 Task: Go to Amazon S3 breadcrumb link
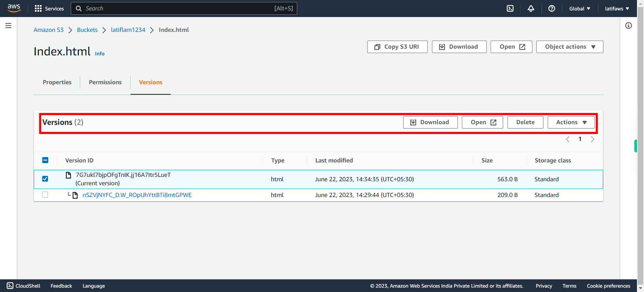(48, 30)
